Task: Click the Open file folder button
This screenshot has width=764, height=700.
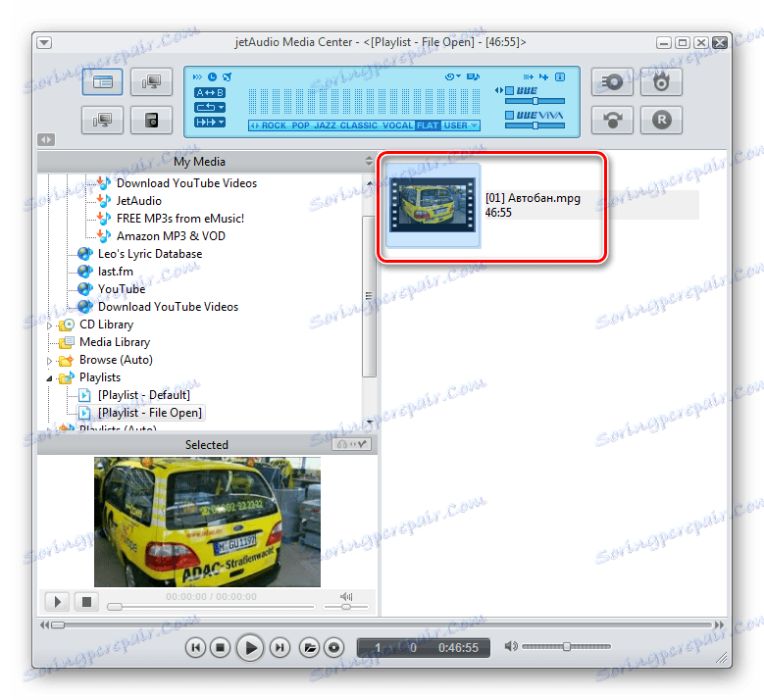Action: tap(309, 647)
